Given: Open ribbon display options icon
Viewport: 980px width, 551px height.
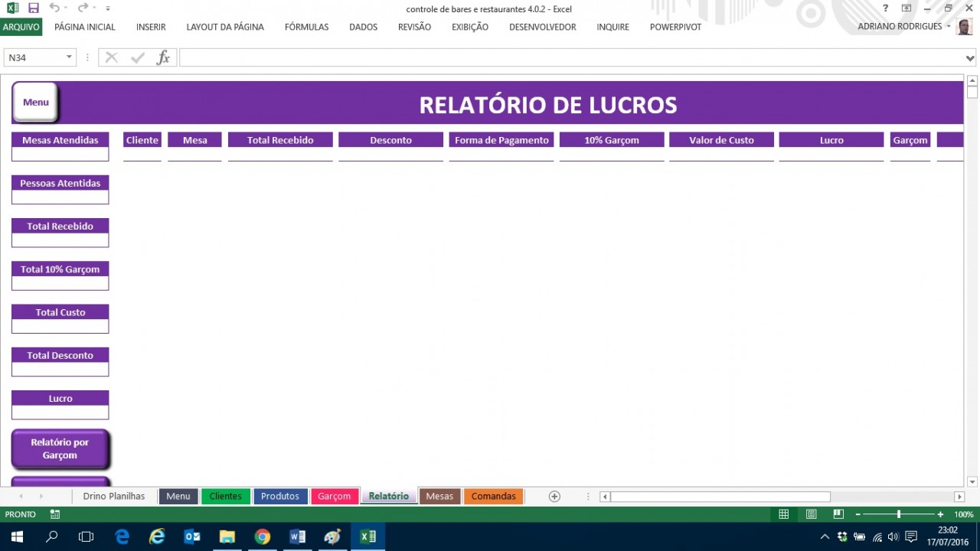Looking at the screenshot, I should tap(906, 8).
